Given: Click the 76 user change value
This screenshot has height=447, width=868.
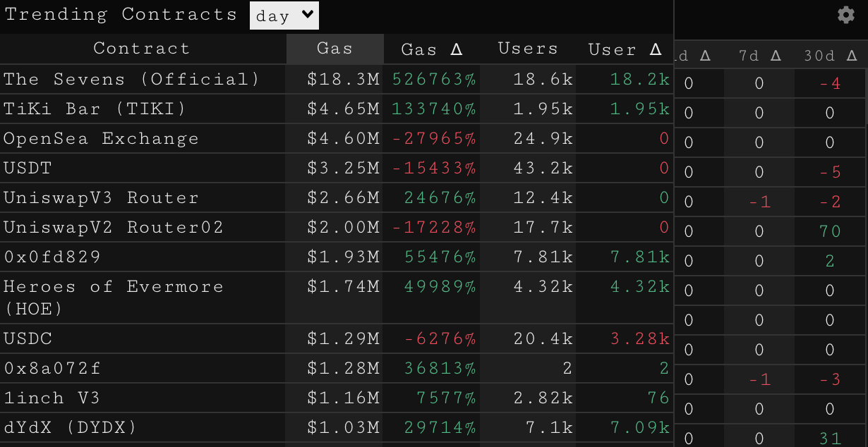Looking at the screenshot, I should tap(658, 398).
